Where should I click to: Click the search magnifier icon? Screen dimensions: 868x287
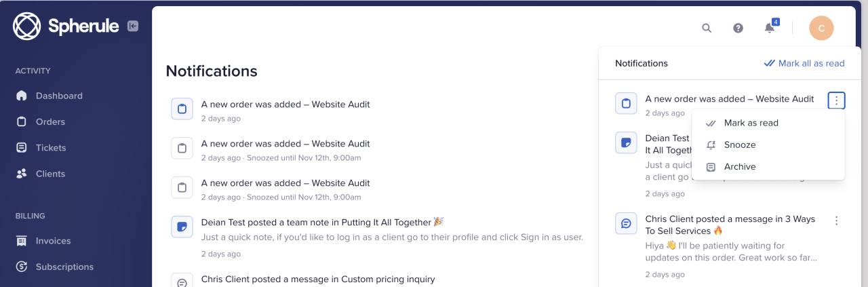(x=707, y=28)
